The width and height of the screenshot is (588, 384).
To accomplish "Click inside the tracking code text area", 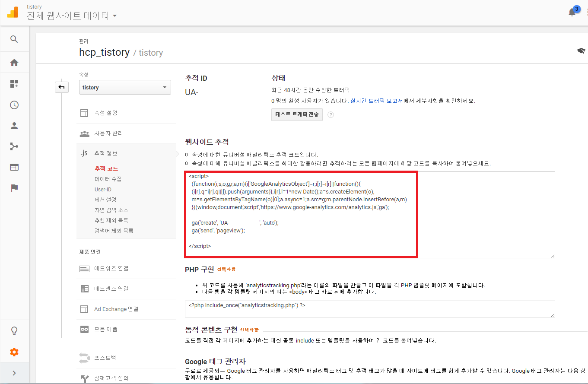I will coord(370,215).
